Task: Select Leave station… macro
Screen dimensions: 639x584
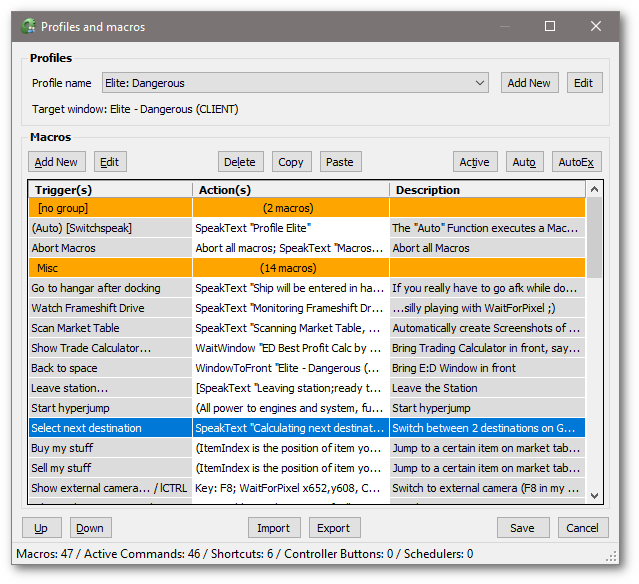Action: (110, 388)
